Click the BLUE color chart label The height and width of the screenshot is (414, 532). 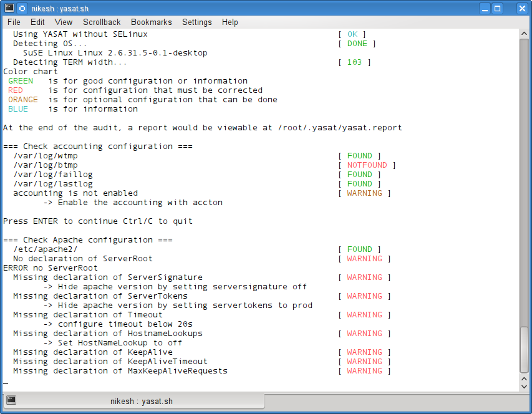click(x=18, y=109)
